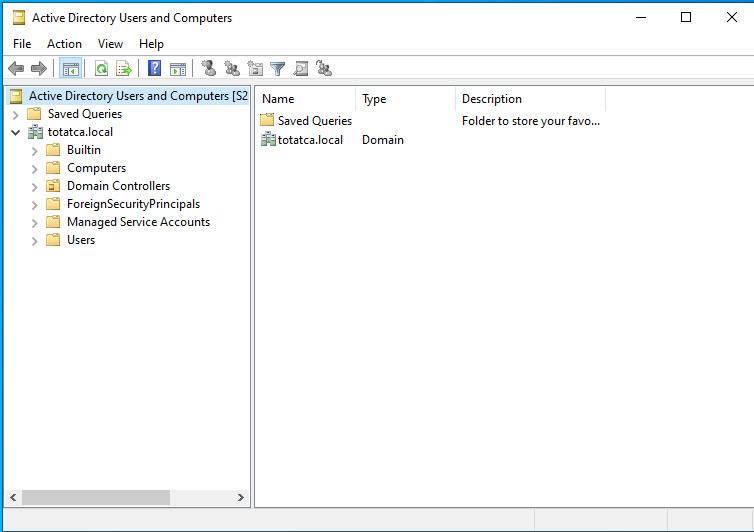This screenshot has width=754, height=532.
Task: Click the tree pane horizontal scrollbar thumb
Action: click(x=96, y=497)
